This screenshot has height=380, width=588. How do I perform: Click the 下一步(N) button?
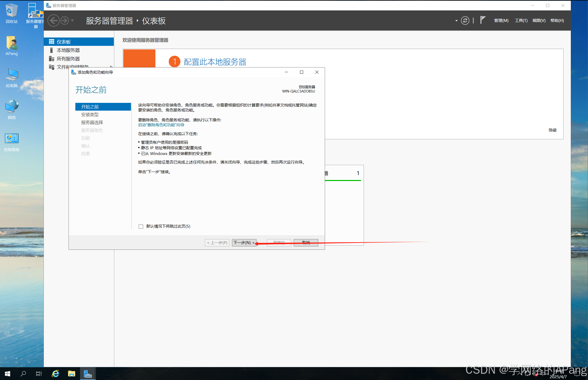244,242
